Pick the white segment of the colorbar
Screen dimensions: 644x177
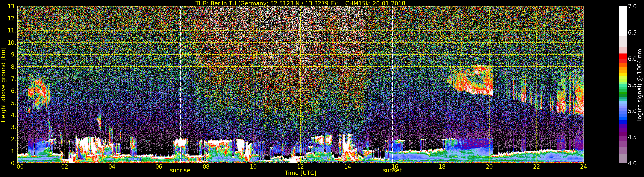pyautogui.click(x=623, y=21)
